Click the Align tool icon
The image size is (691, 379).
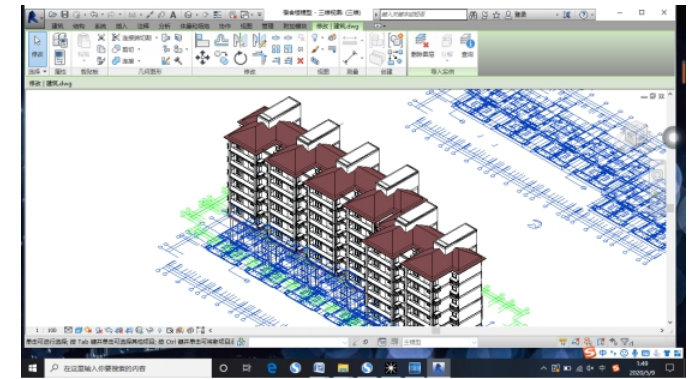pos(202,41)
